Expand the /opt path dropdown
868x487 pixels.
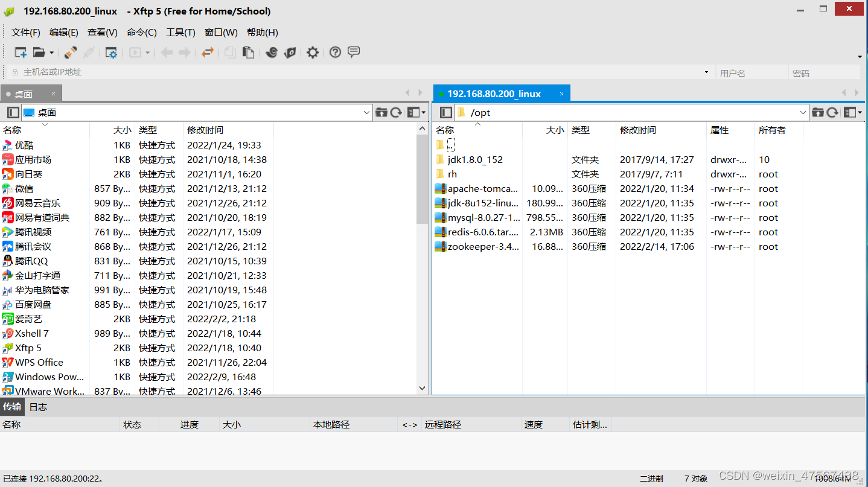coord(803,112)
